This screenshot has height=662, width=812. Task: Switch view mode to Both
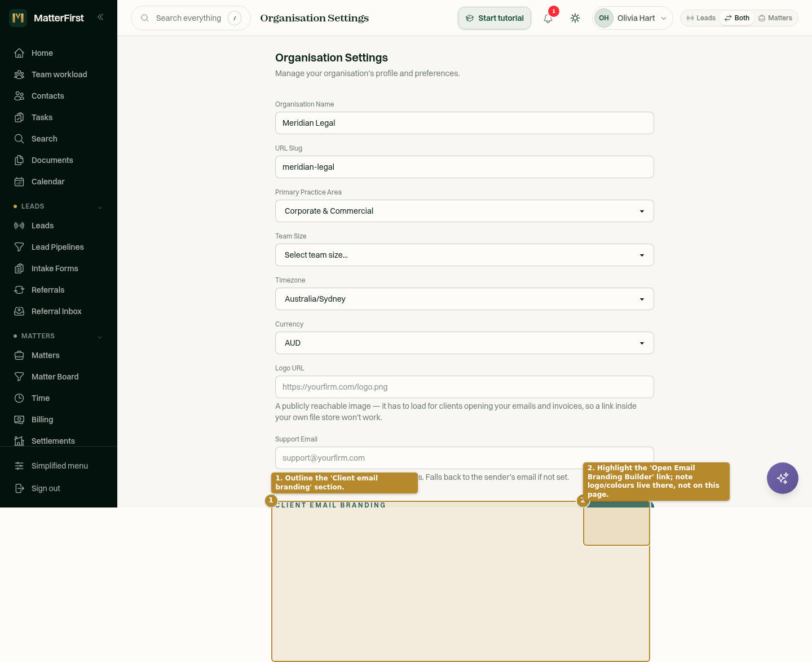[x=737, y=18]
